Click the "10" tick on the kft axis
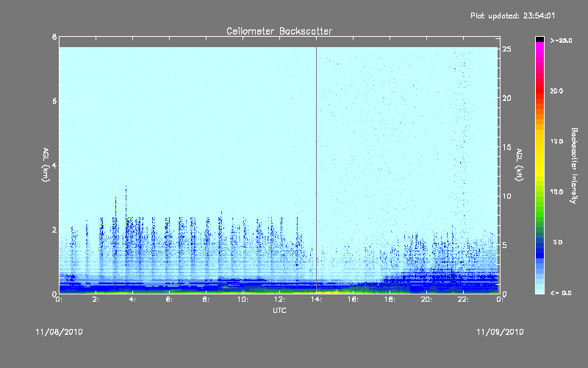Viewport: 588px width, 368px height. coord(506,196)
